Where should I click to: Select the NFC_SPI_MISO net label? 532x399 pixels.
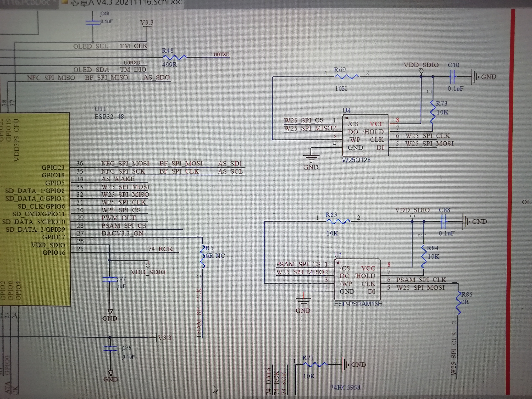51,78
